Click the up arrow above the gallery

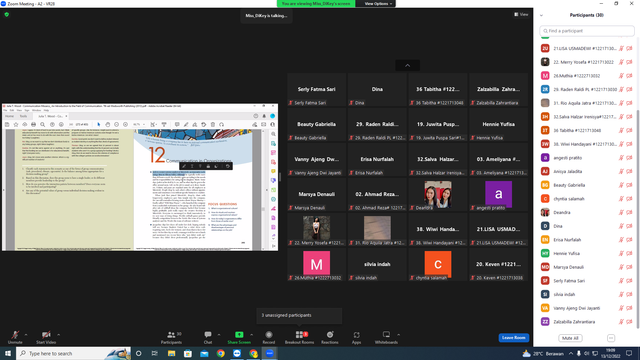(407, 65)
